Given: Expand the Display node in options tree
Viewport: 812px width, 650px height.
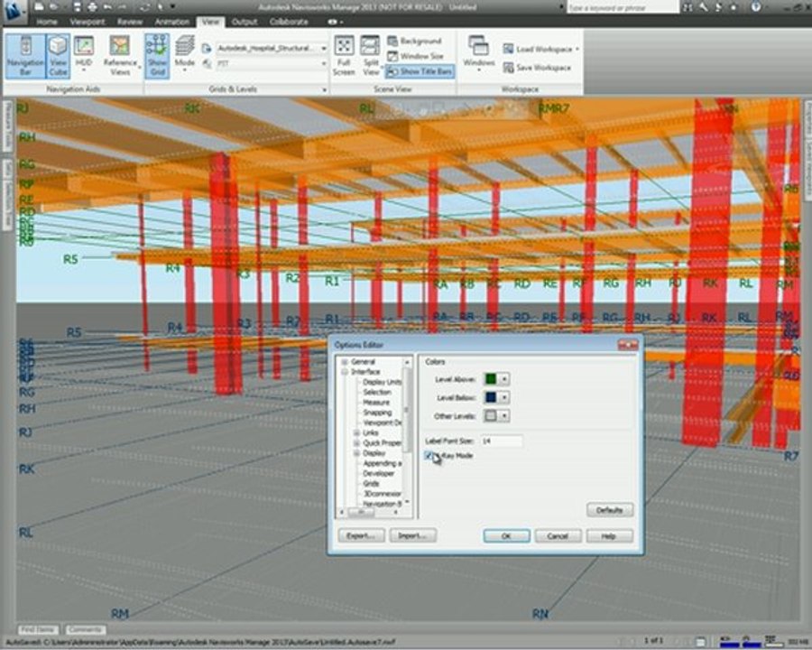Looking at the screenshot, I should tap(356, 453).
